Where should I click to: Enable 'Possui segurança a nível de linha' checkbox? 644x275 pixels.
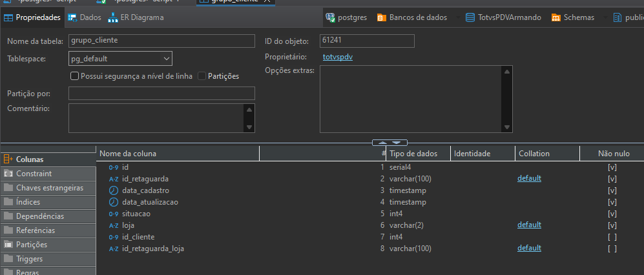(74, 76)
